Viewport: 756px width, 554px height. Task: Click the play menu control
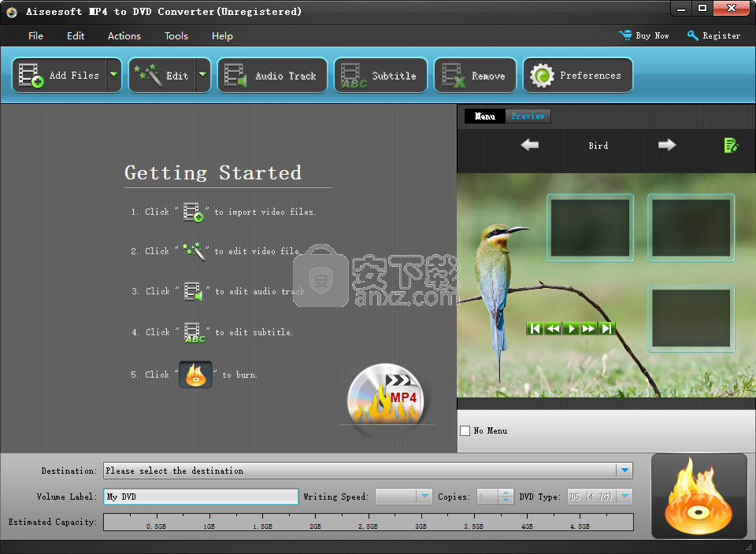(x=572, y=329)
